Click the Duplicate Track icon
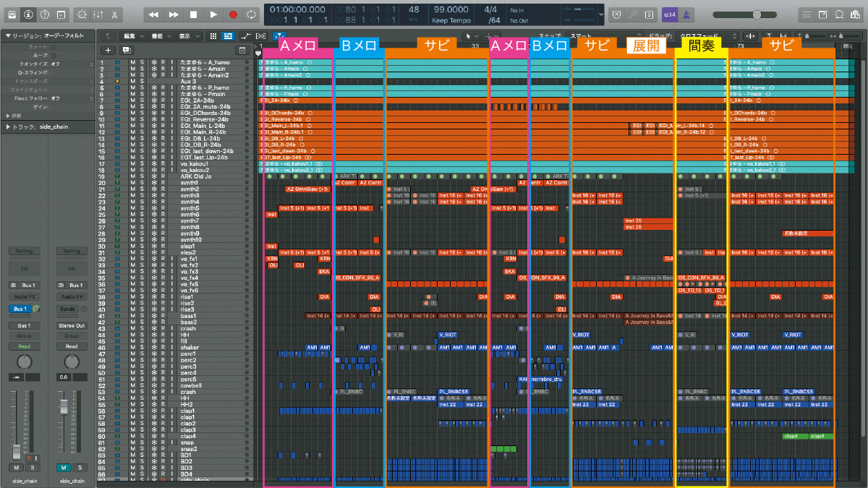Image resolution: width=868 pixels, height=488 pixels. tap(127, 50)
